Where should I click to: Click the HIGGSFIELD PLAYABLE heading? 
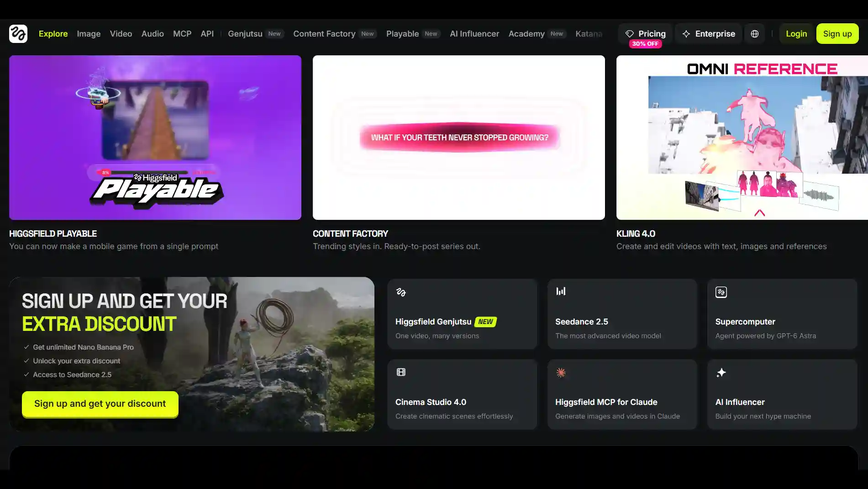pos(53,234)
